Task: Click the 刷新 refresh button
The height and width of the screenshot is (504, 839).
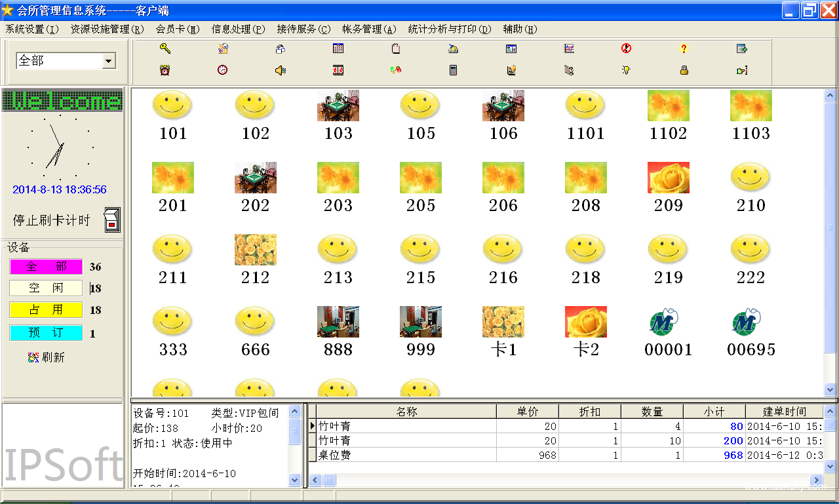Action: (x=47, y=358)
